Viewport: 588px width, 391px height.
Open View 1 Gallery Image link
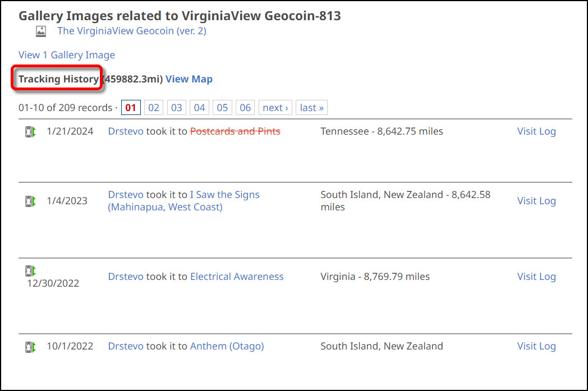click(67, 55)
